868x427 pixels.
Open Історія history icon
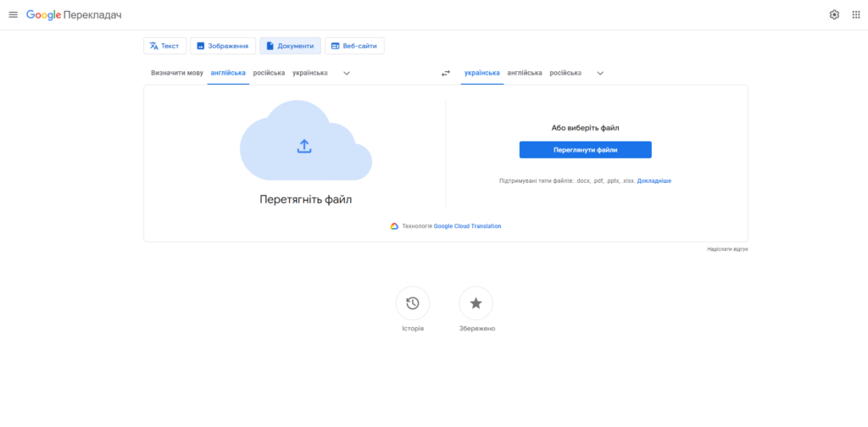coord(413,303)
